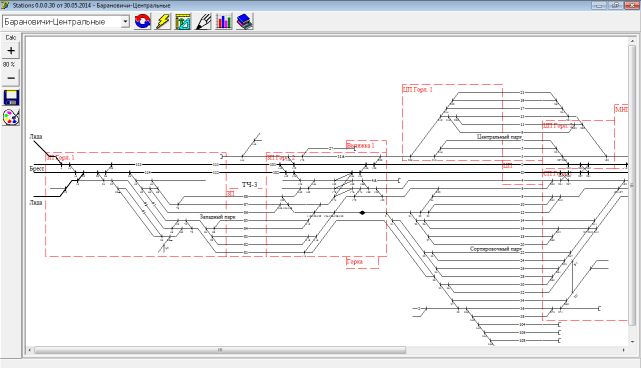Click the red-blue circular refresh icon
This screenshot has height=368, width=641.
[142, 21]
